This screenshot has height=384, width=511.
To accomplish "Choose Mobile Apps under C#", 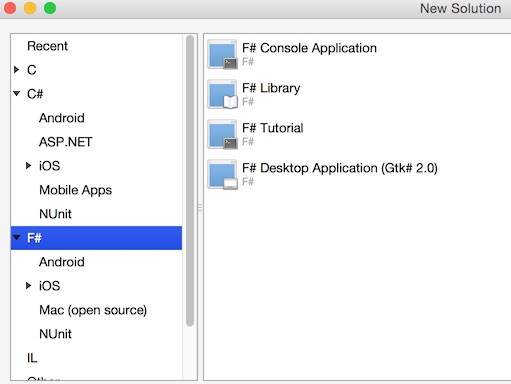I will (76, 190).
